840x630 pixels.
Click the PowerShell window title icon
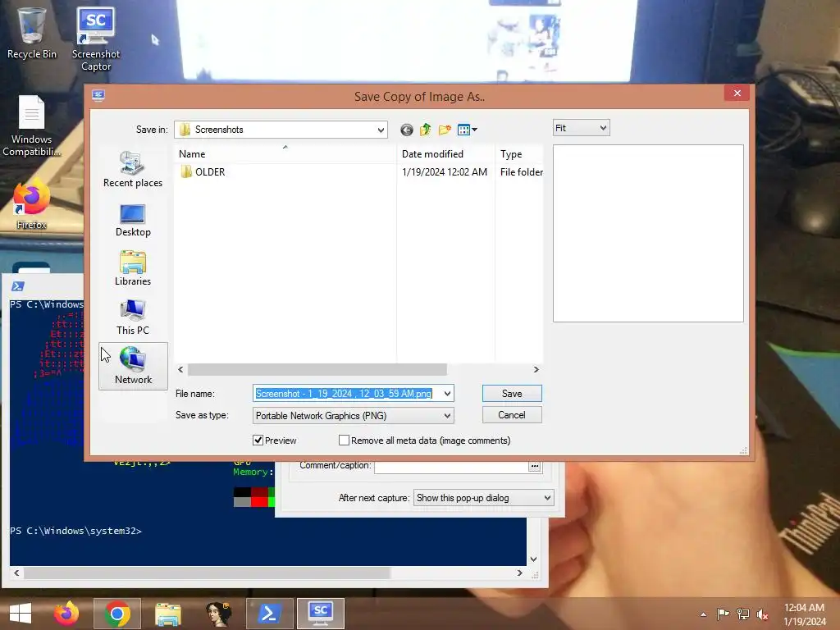(18, 286)
